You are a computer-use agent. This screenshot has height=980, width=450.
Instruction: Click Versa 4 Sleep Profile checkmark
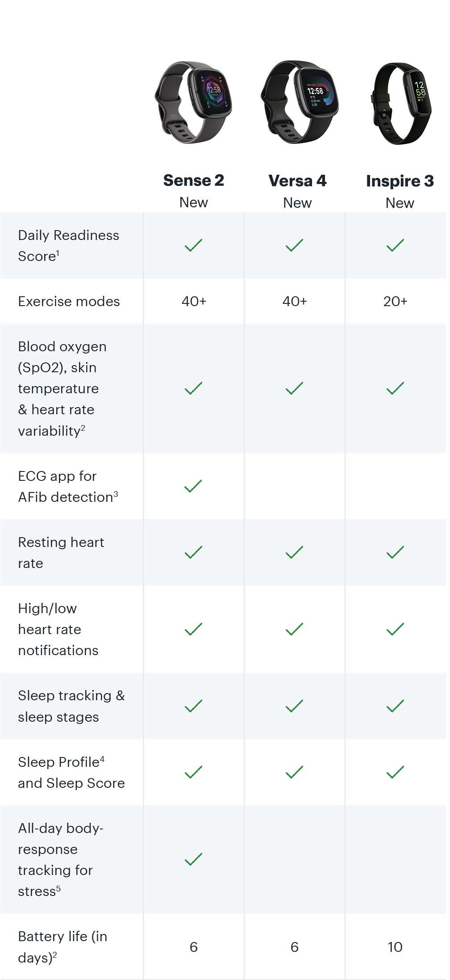(x=294, y=772)
